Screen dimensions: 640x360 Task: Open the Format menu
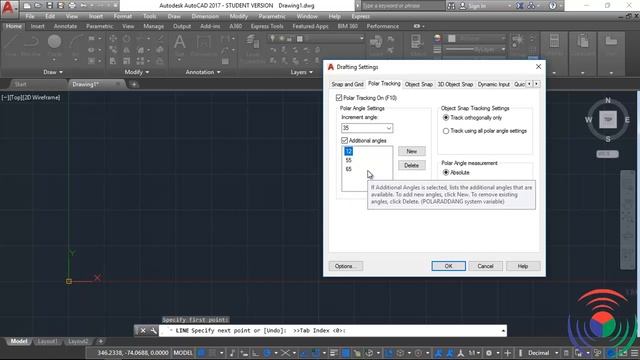(122, 16)
